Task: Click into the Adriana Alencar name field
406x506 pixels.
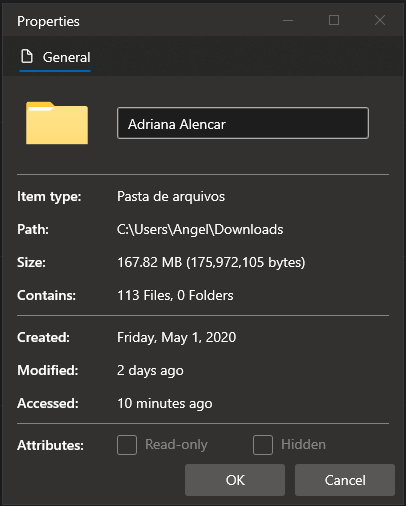Action: 243,123
